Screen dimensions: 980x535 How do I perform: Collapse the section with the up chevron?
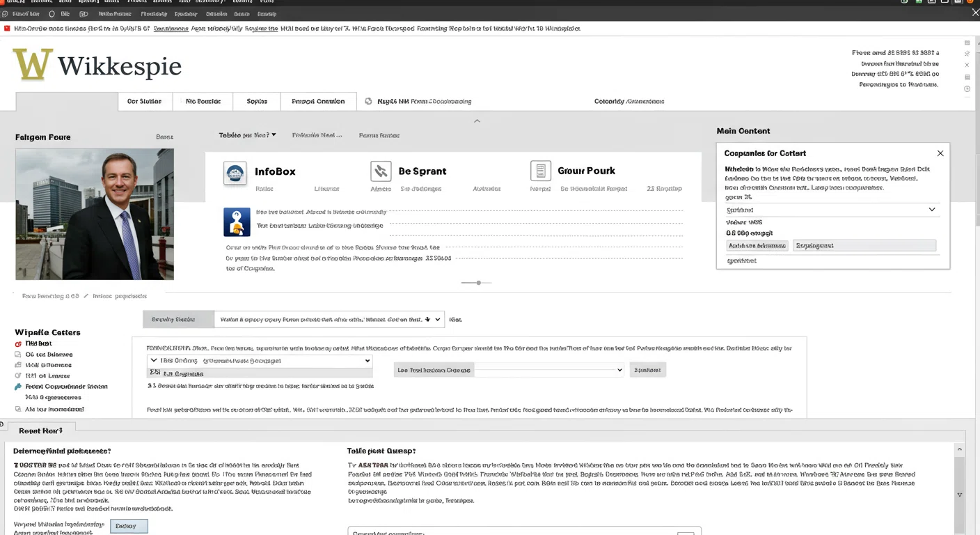point(477,121)
